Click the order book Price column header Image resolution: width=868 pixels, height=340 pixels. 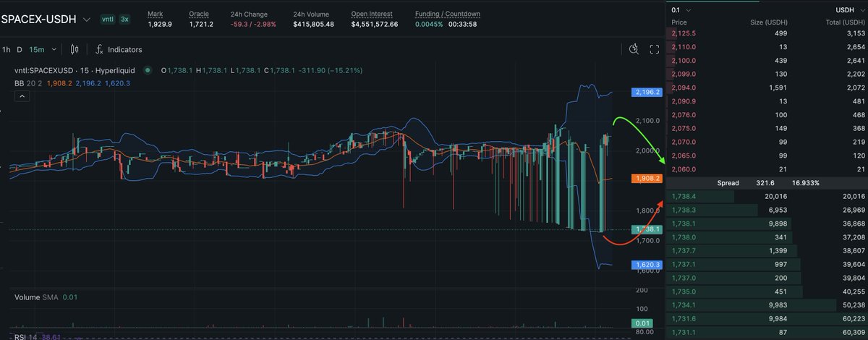click(679, 22)
